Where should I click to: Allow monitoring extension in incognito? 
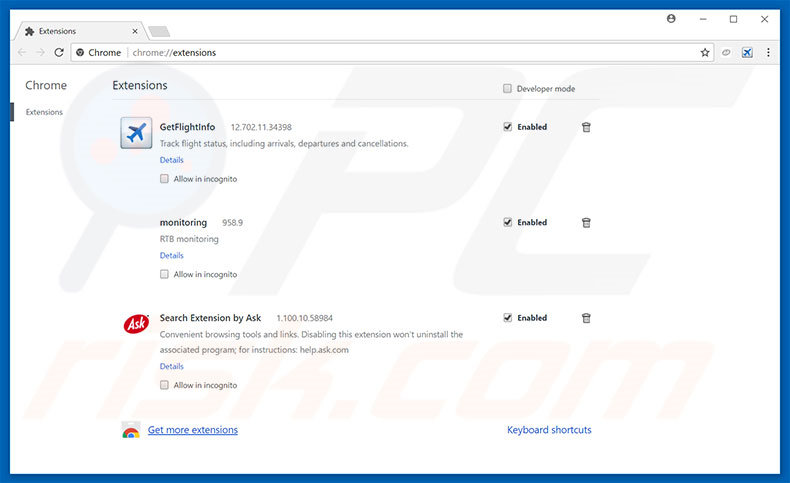point(164,274)
